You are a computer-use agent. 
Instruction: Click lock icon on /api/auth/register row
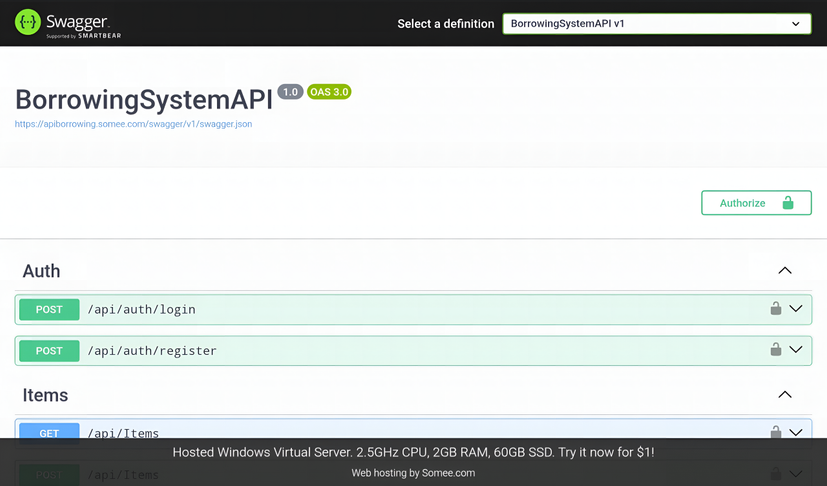point(775,349)
